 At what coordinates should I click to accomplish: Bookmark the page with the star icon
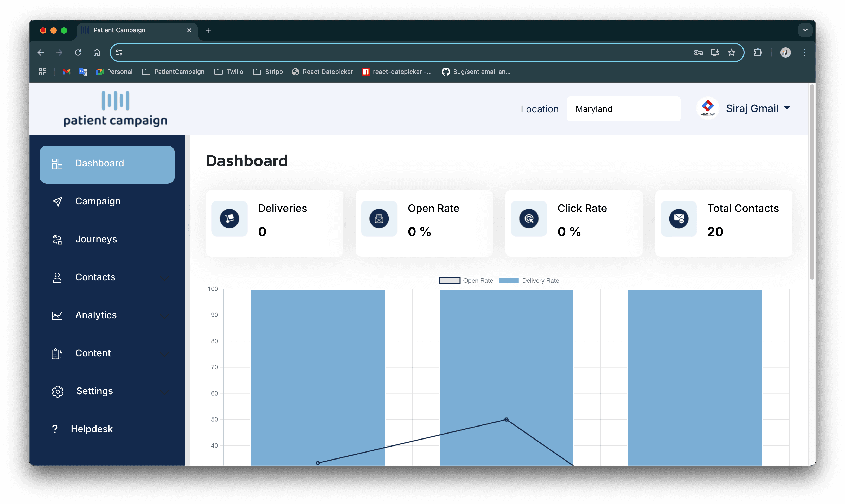tap(732, 53)
